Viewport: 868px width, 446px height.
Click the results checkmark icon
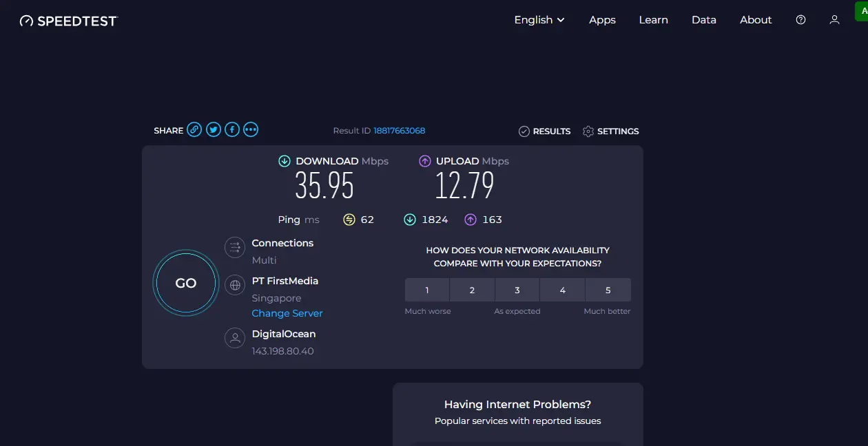[x=524, y=131]
